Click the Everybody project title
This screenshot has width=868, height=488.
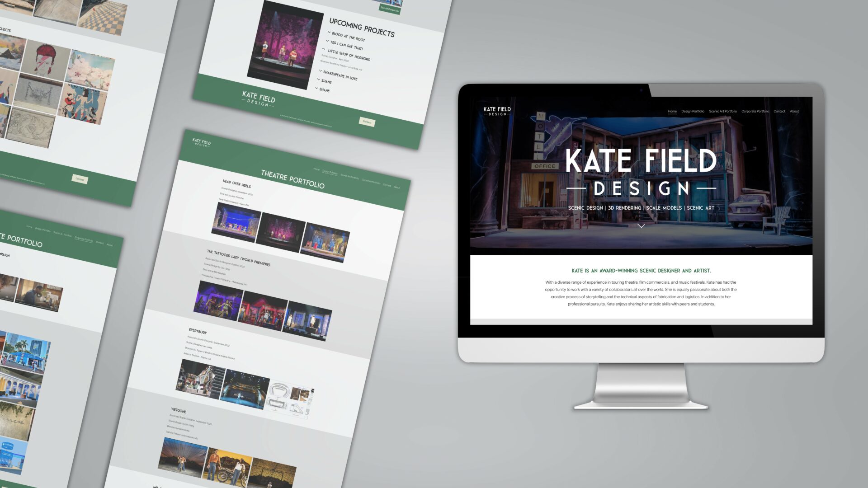point(198,331)
